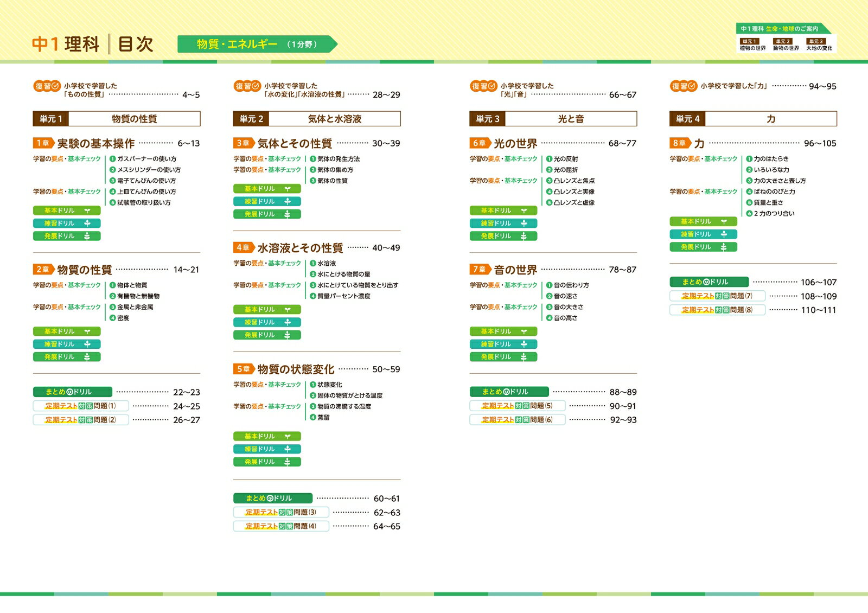Image resolution: width=868 pixels, height=613 pixels.
Task: Open 定期テスト対策問題(5)
Action: [x=518, y=406]
